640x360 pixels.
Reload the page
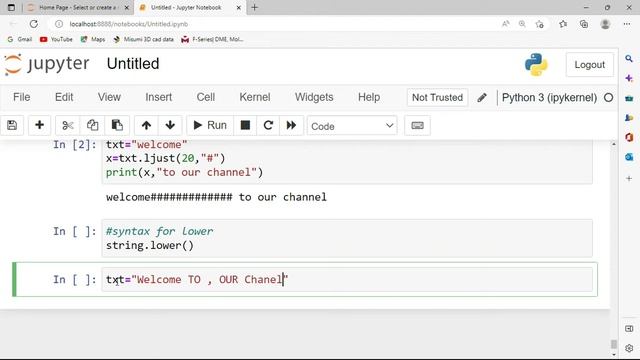[x=33, y=24]
